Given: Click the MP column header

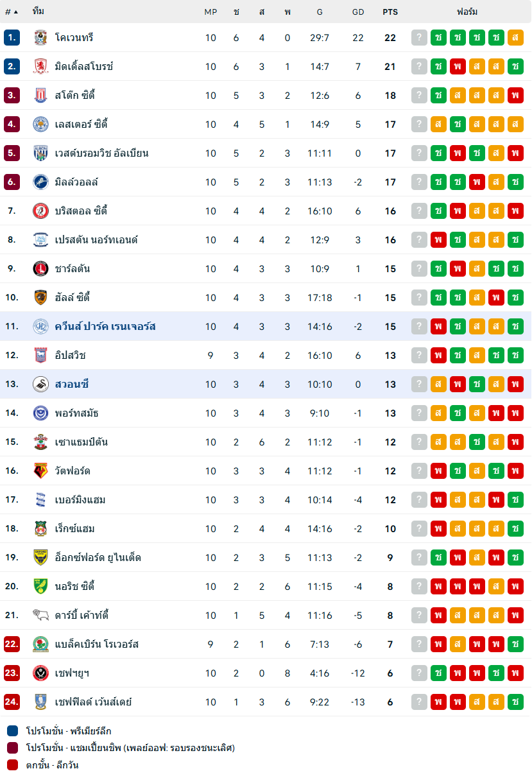Looking at the screenshot, I should tap(210, 12).
